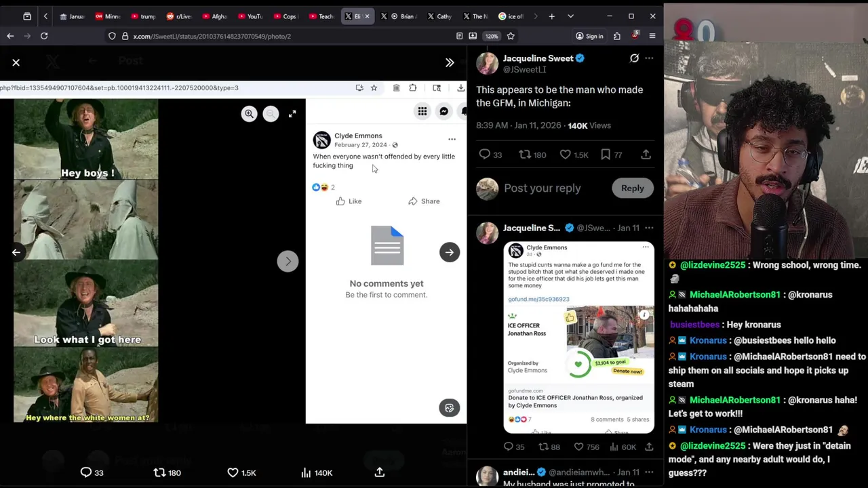Switch to the r/Live Reddit tab
The width and height of the screenshot is (868, 488).
[x=179, y=16]
